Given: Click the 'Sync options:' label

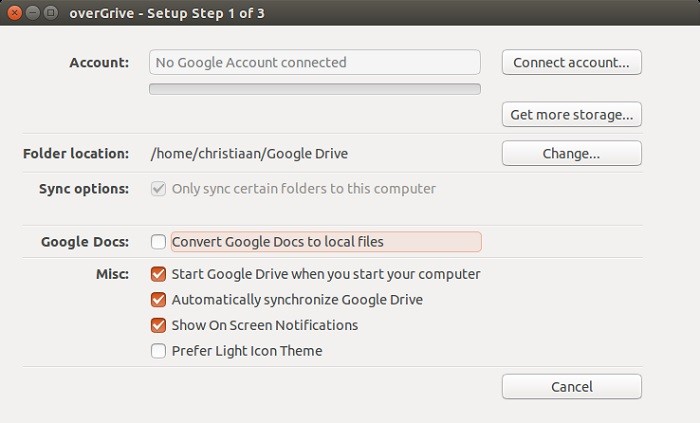Looking at the screenshot, I should pyautogui.click(x=84, y=189).
